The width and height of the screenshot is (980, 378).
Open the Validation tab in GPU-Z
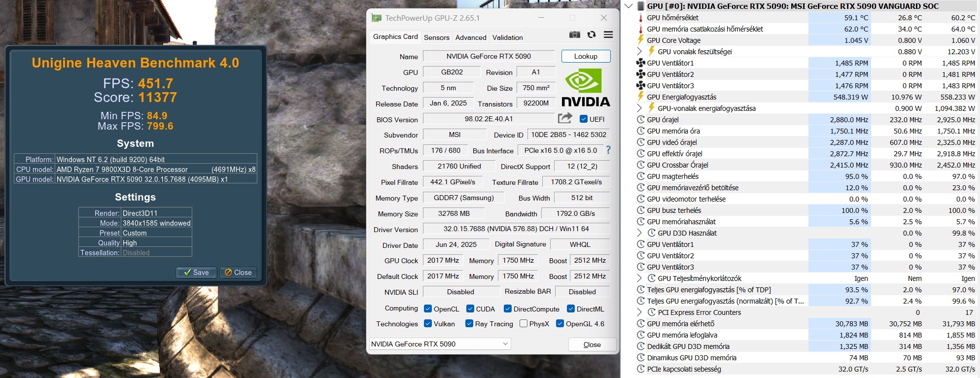click(508, 37)
